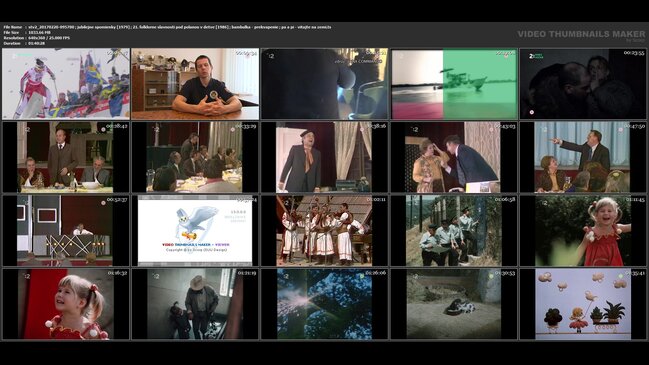Select the 01:11:45 laughing girl thumbnail
649x365 pixels.
[583, 231]
